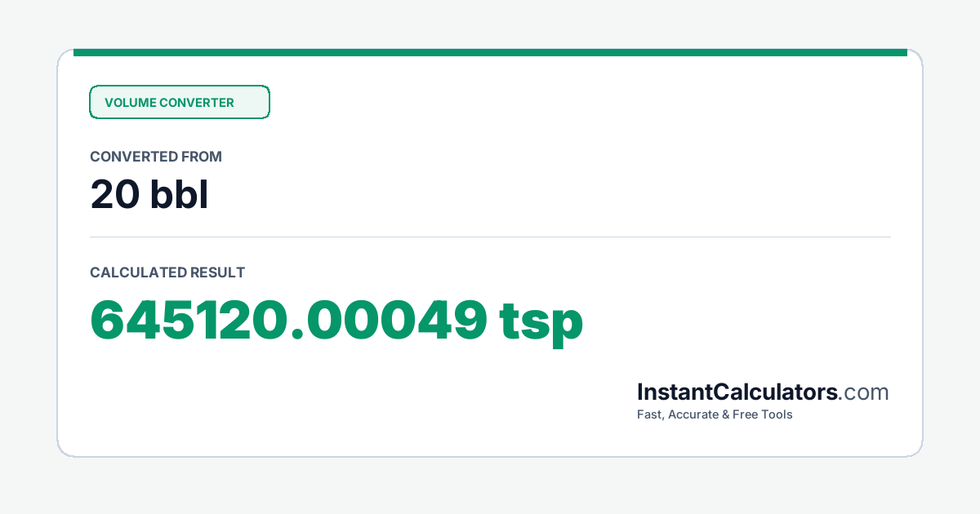This screenshot has height=514, width=980.
Task: Click the word CONVERTER in badge
Action: click(x=197, y=103)
